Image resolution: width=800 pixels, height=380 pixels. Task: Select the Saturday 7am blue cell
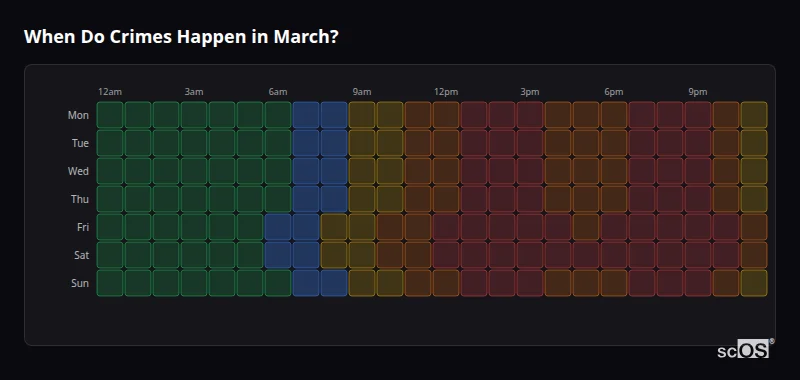point(306,255)
